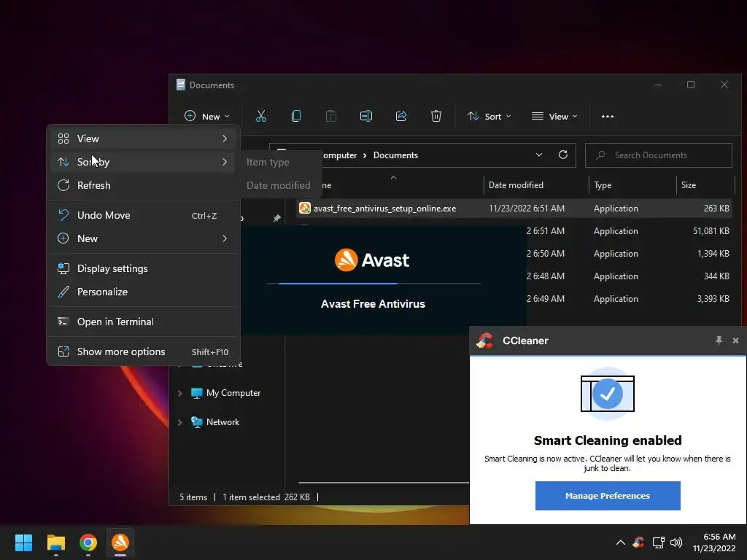Screen dimensions: 747x560
Task: Open File Explorer from the taskbar
Action: tap(55, 542)
